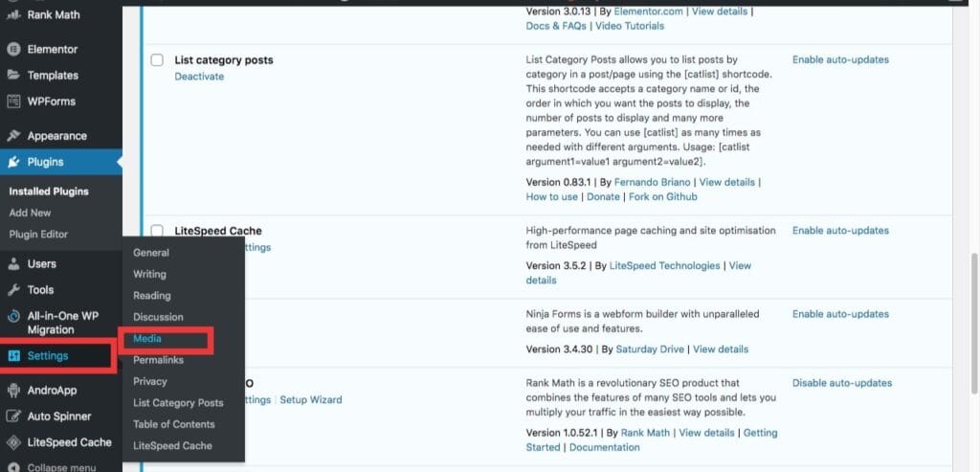
Task: Click the Rank Math sidebar icon
Action: (13, 15)
